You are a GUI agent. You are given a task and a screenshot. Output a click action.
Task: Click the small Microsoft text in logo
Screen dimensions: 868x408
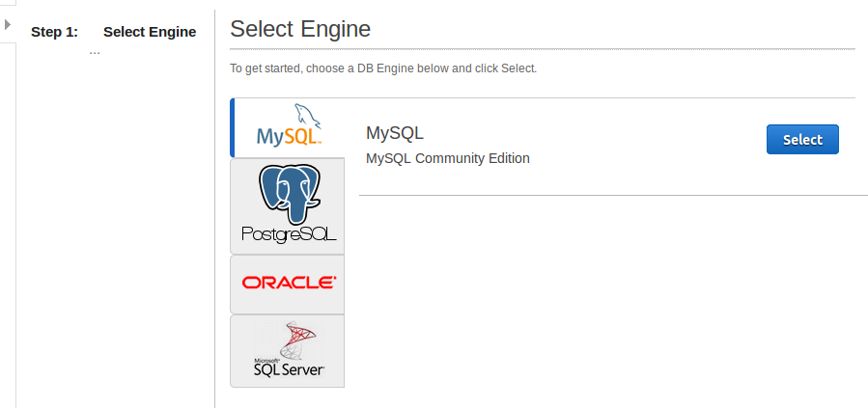point(265,358)
